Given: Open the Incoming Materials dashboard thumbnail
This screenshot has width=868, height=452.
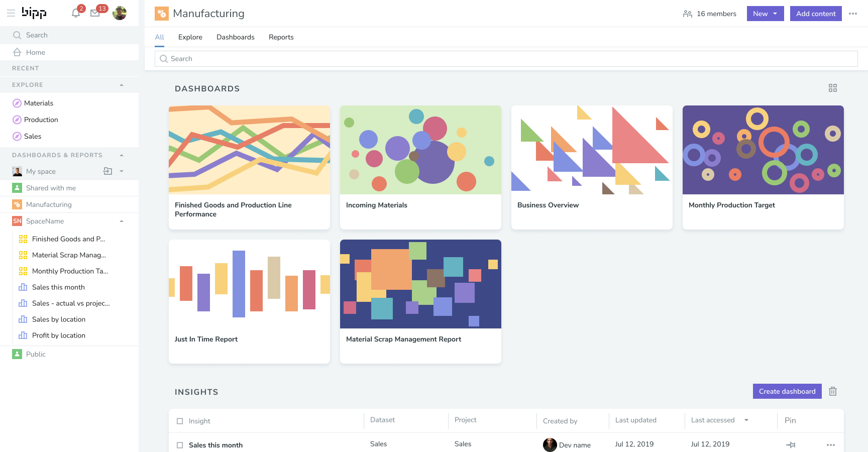Looking at the screenshot, I should [420, 150].
